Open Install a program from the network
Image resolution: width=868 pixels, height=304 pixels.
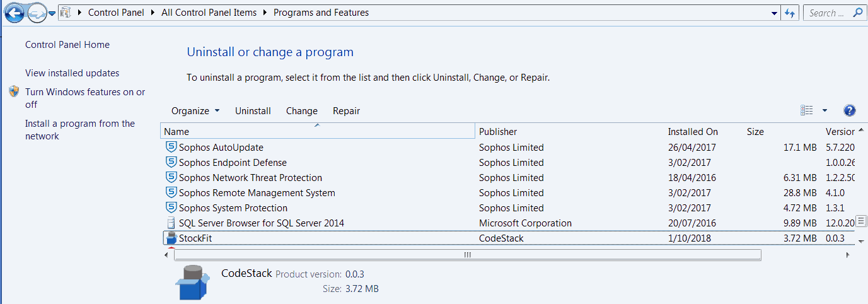click(x=80, y=130)
